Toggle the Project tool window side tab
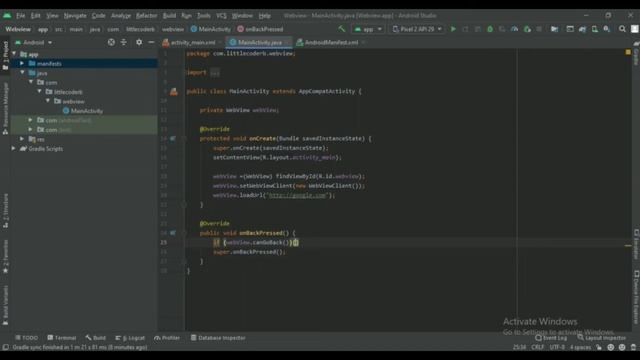 coord(5,56)
